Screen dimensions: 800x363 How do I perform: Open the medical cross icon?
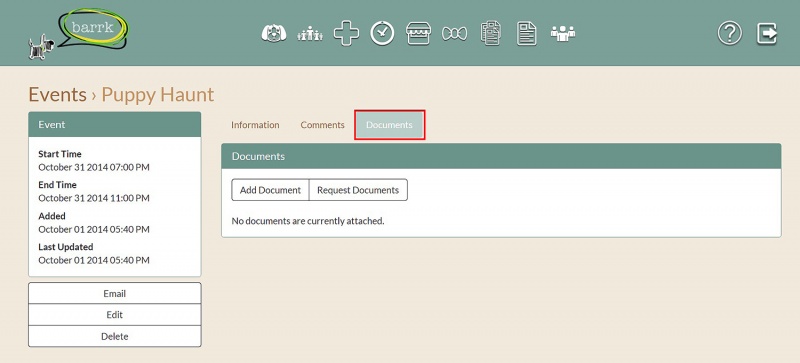(346, 34)
